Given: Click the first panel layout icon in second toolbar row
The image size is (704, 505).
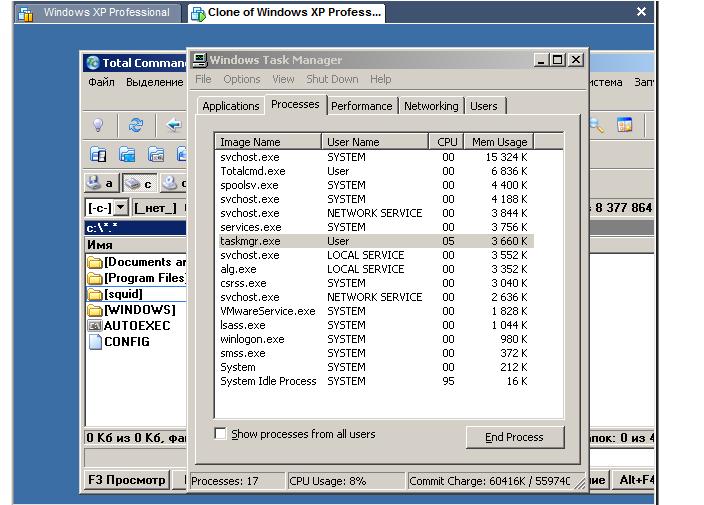Looking at the screenshot, I should coord(98,154).
